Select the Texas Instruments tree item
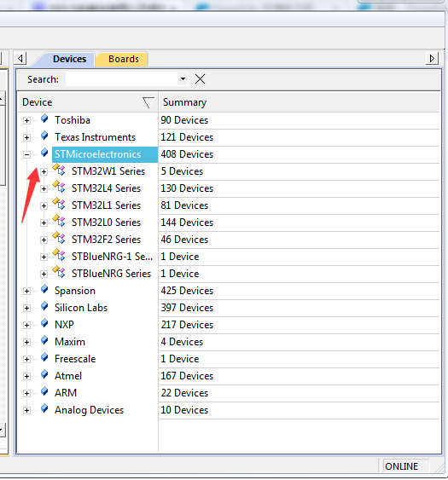 coord(95,137)
